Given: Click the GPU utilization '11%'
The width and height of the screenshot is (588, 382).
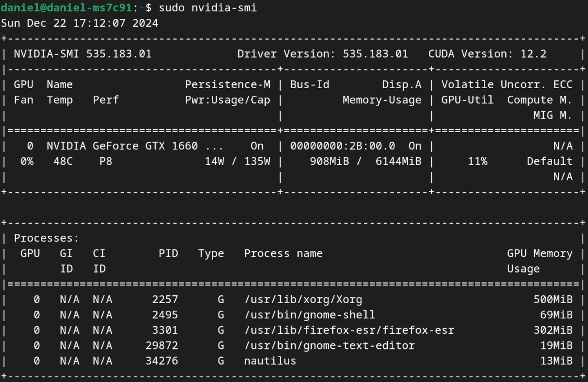Looking at the screenshot, I should (478, 161).
